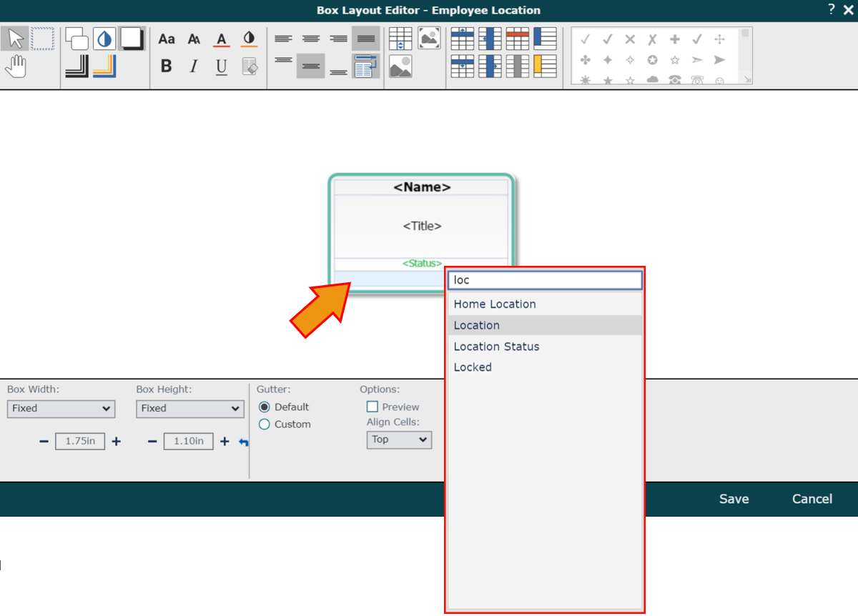Toggle underline formatting
The height and width of the screenshot is (616, 858).
(x=222, y=66)
